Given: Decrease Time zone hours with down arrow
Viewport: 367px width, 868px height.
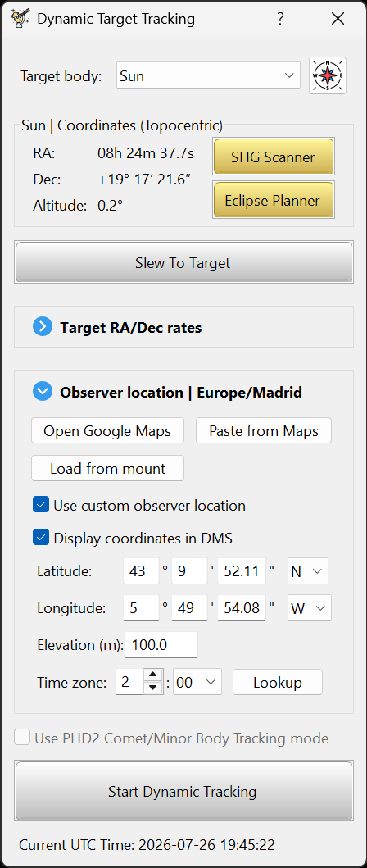Looking at the screenshot, I should click(x=152, y=688).
